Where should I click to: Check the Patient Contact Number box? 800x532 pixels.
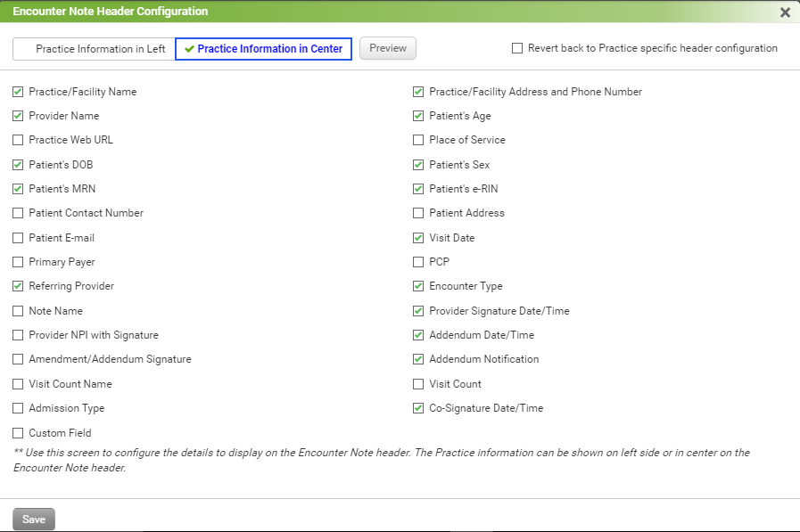coord(18,213)
